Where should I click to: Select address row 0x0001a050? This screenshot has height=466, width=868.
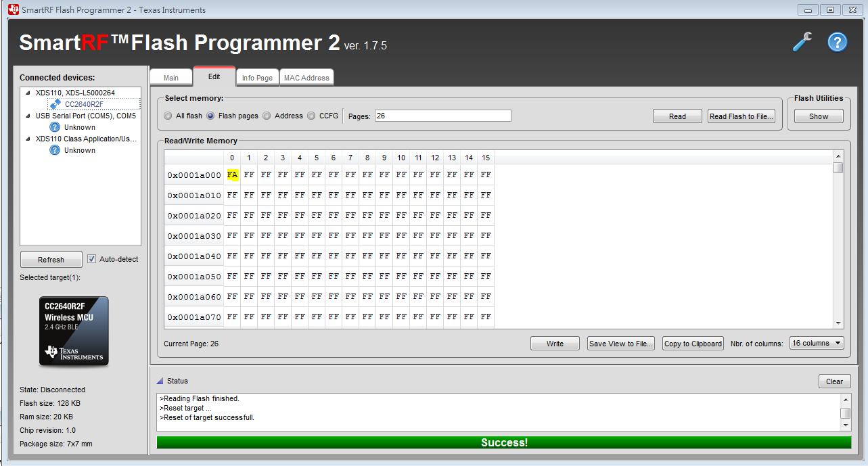tap(194, 277)
